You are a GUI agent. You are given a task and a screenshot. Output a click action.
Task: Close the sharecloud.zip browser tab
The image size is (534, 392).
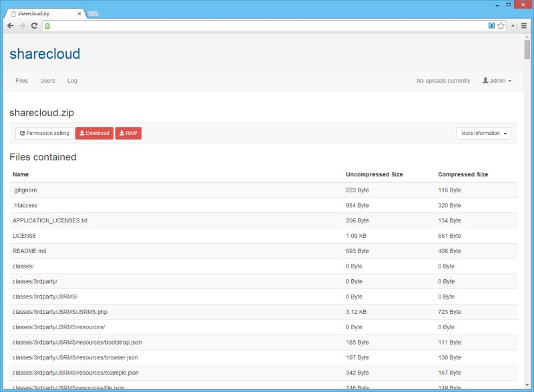[79, 13]
